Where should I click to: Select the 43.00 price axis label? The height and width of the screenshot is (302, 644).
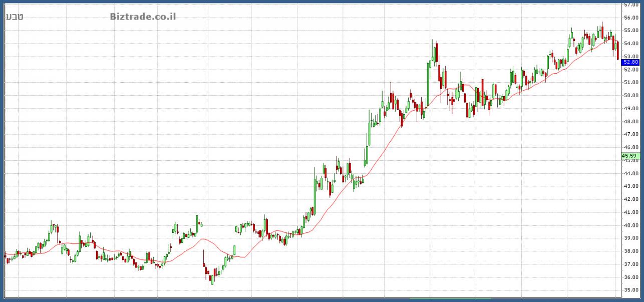tap(630, 186)
